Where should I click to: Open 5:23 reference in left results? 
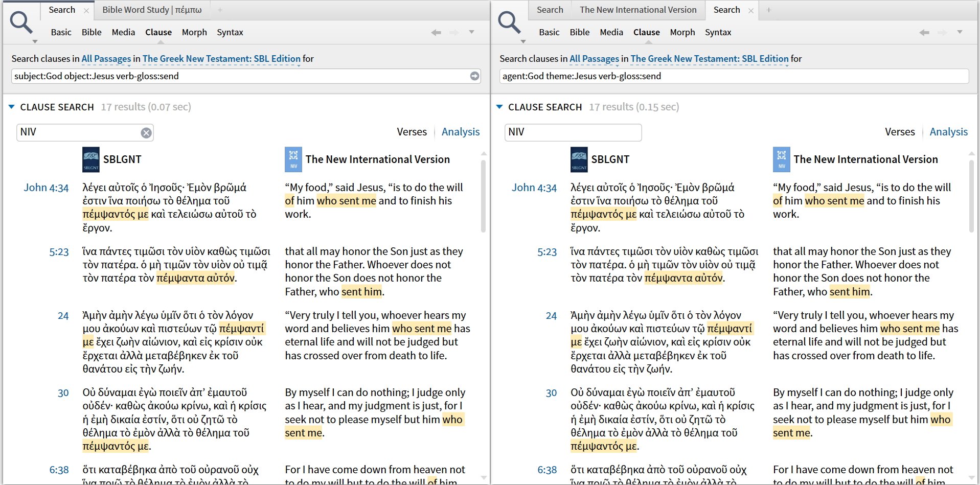(x=59, y=252)
